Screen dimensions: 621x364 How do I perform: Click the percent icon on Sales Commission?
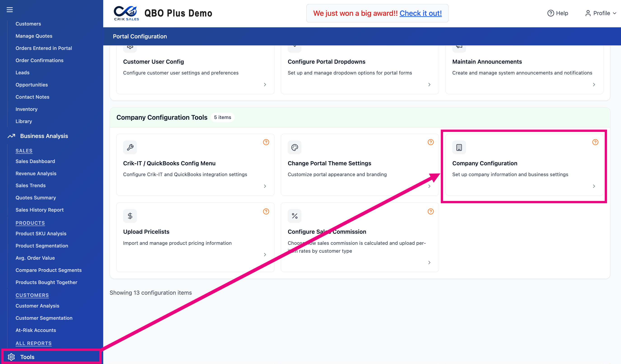(294, 216)
